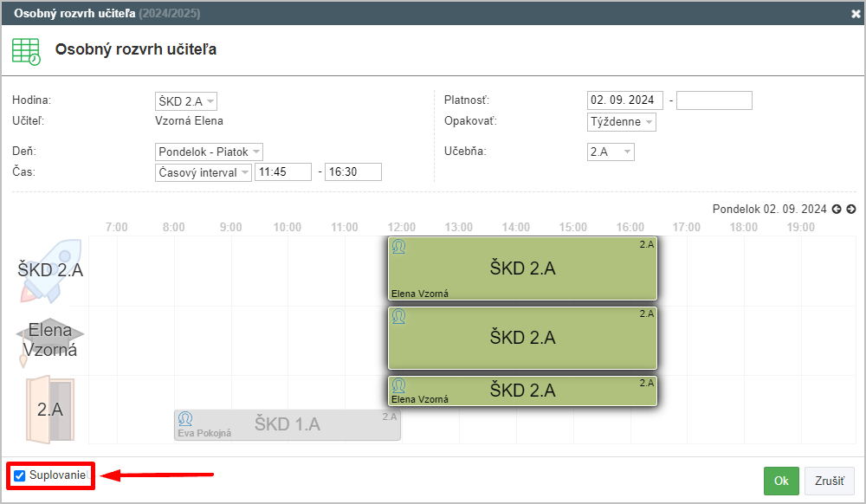This screenshot has width=866, height=504.
Task: Go to next day arrow next to Pondelok date
Action: coord(851,210)
